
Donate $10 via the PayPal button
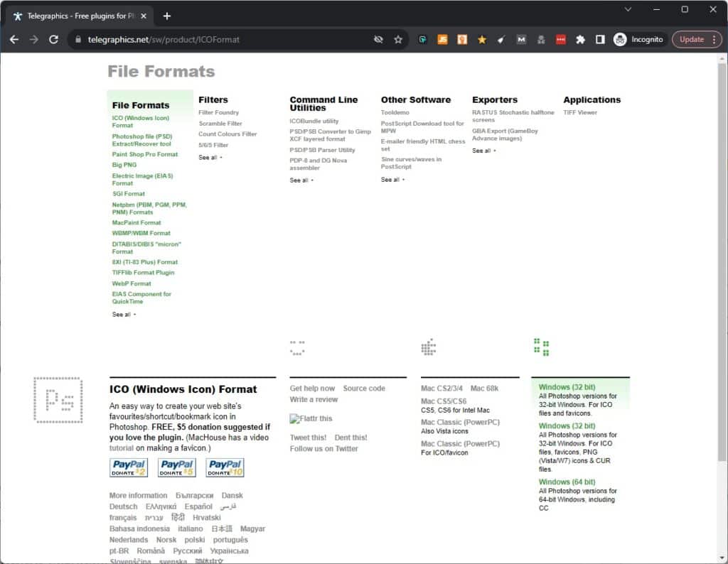[x=225, y=467]
